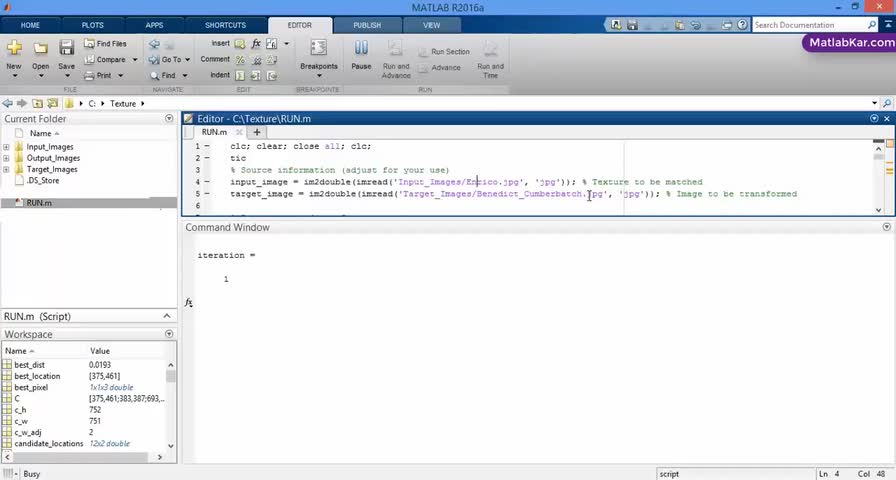Switch to the SHORTCUTS tab
The width and height of the screenshot is (896, 480).
click(225, 25)
